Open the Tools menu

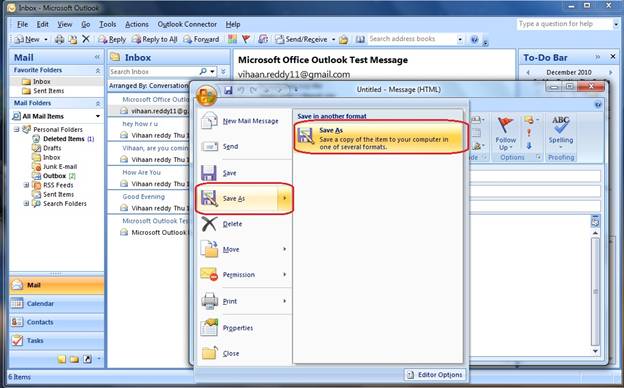coord(107,24)
